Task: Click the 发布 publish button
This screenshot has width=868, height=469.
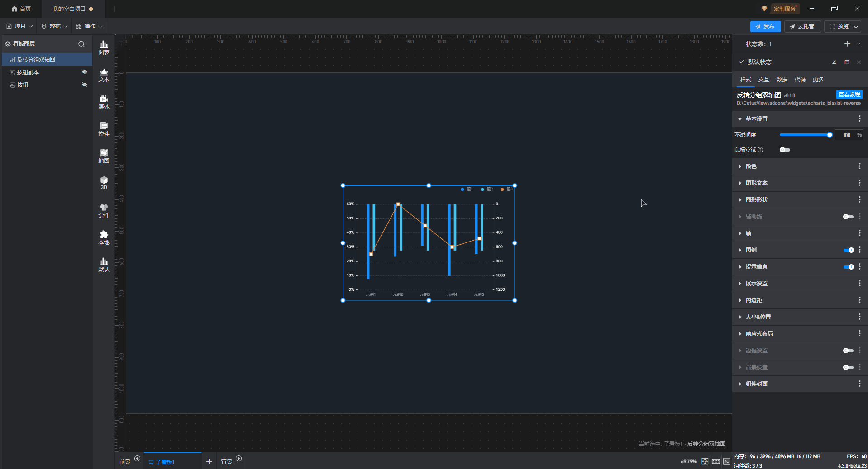Action: [765, 27]
